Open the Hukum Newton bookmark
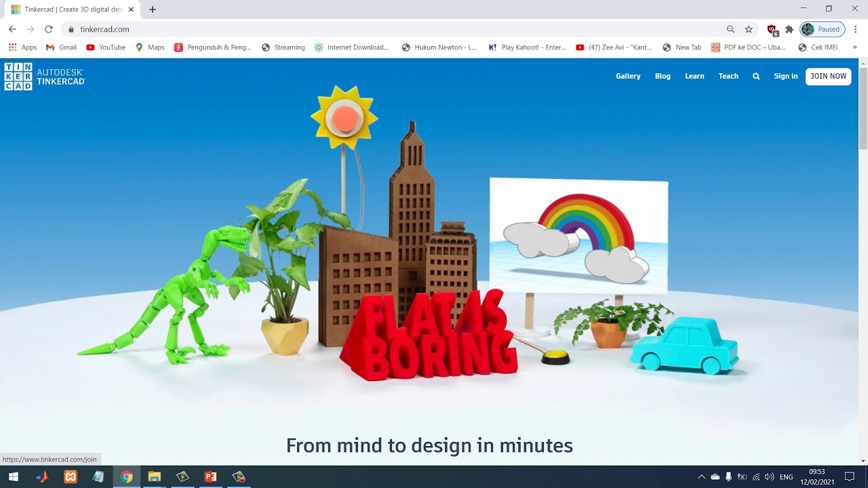Image resolution: width=868 pixels, height=488 pixels. [x=439, y=47]
